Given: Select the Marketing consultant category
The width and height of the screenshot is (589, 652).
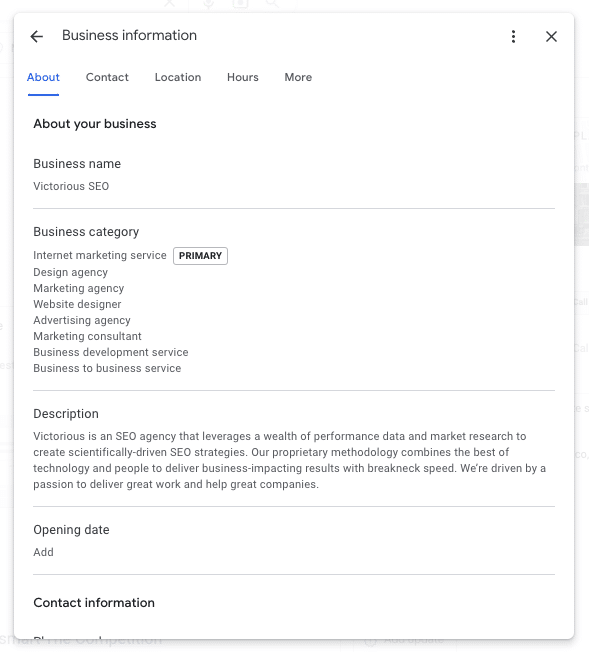Looking at the screenshot, I should pyautogui.click(x=87, y=336).
